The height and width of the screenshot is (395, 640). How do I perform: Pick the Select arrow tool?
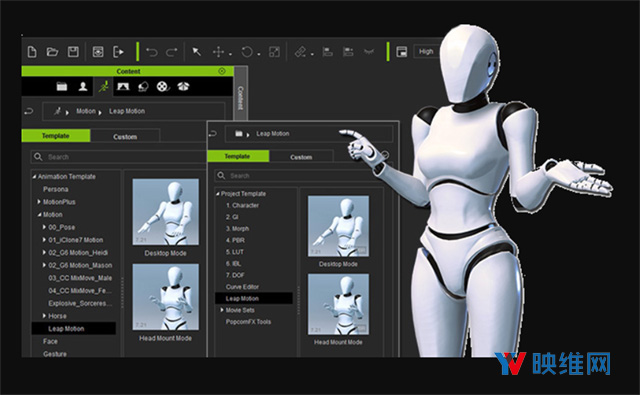click(197, 52)
